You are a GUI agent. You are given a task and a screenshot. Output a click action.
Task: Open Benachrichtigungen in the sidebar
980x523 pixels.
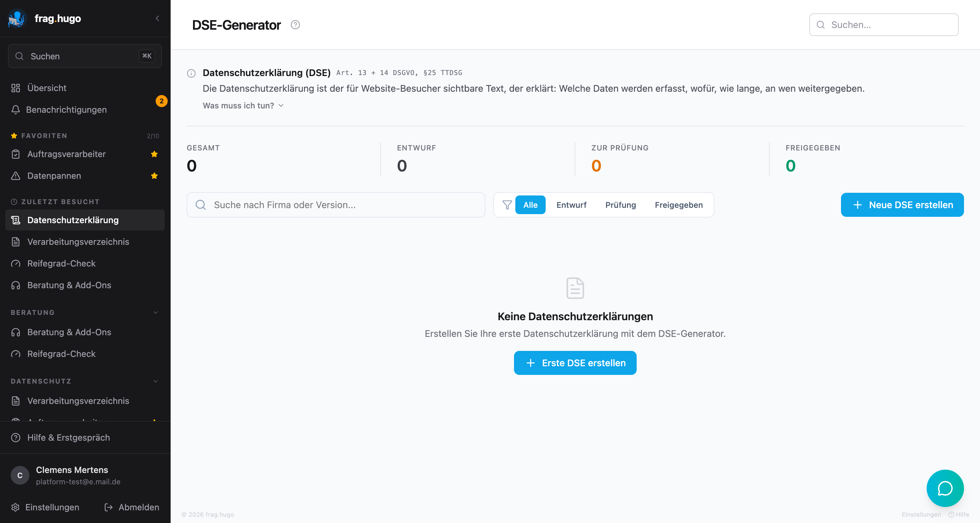84,110
